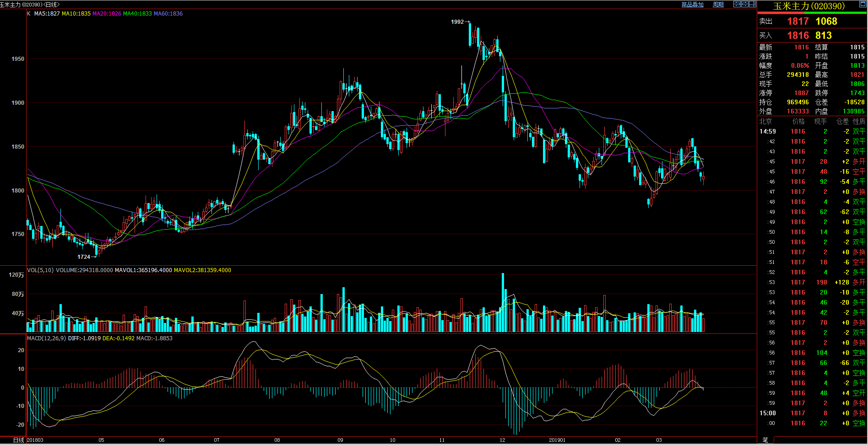Toggle the side quote panel layout icon

point(753,4)
